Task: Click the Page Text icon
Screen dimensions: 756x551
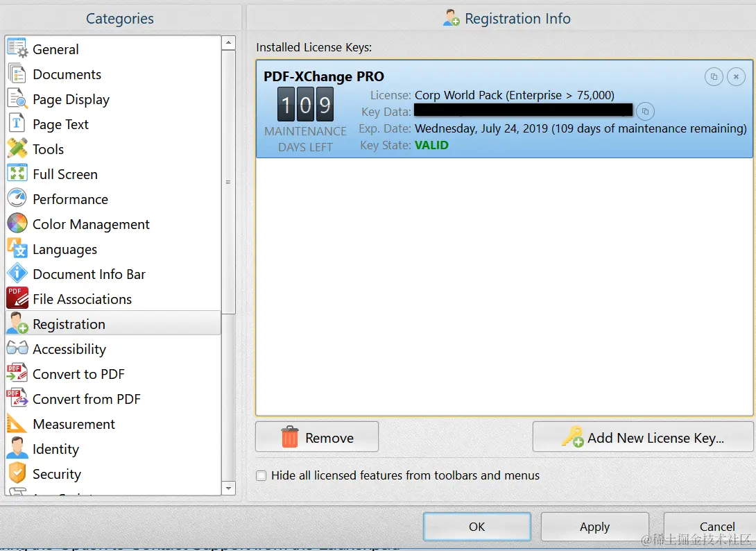Action: pyautogui.click(x=17, y=124)
